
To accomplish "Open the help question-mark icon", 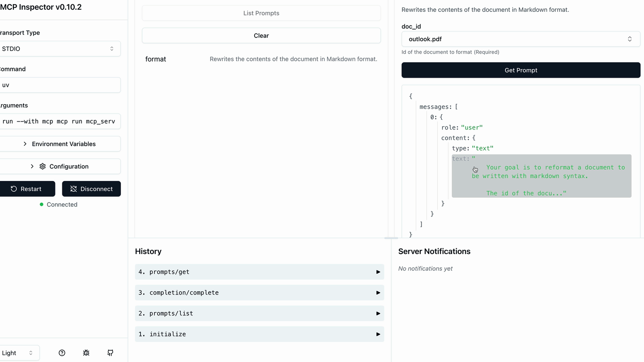I will [62, 353].
